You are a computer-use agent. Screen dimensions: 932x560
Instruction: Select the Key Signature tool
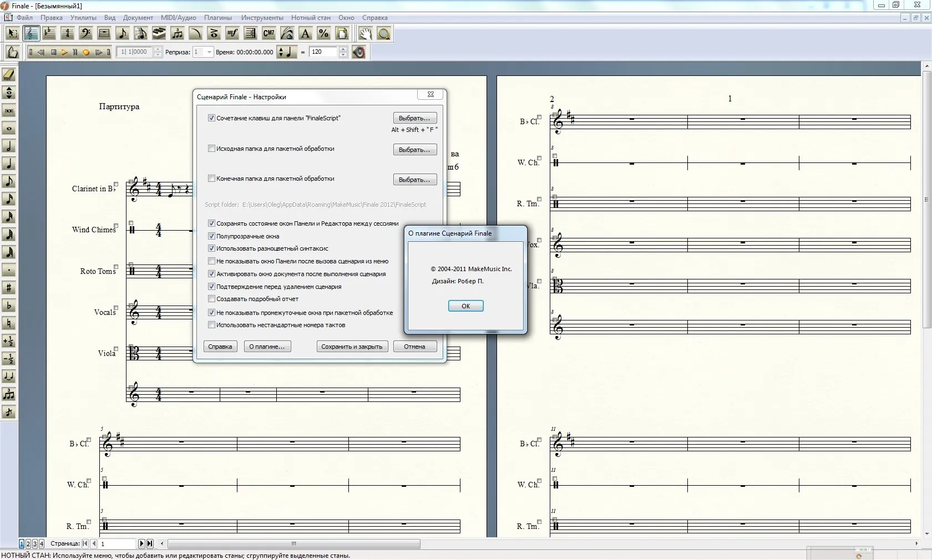(49, 33)
